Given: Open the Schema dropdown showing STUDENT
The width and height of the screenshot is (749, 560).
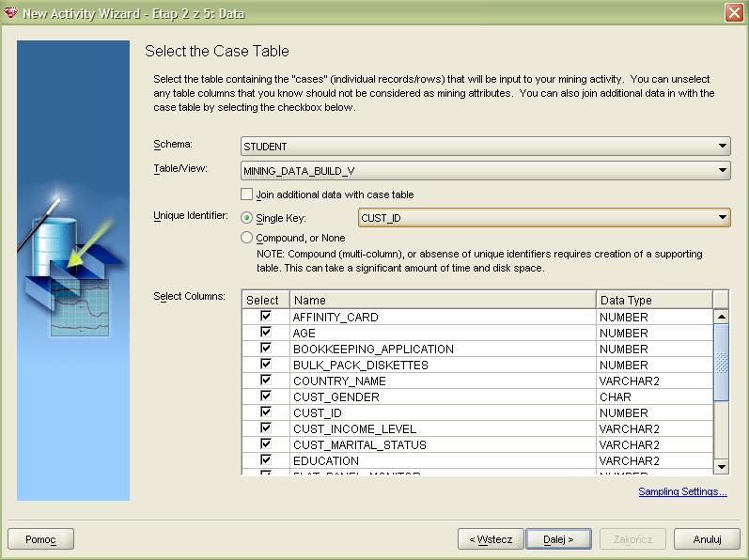Looking at the screenshot, I should click(x=485, y=146).
